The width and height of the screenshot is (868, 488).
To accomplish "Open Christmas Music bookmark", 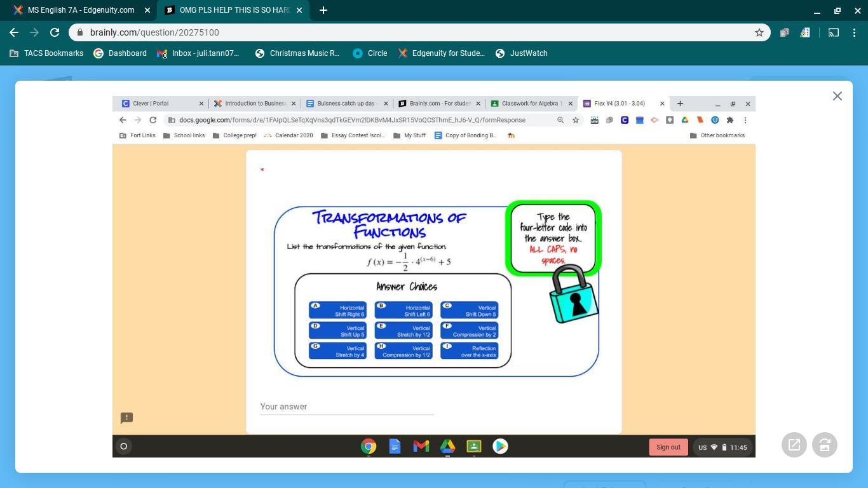I will point(297,53).
